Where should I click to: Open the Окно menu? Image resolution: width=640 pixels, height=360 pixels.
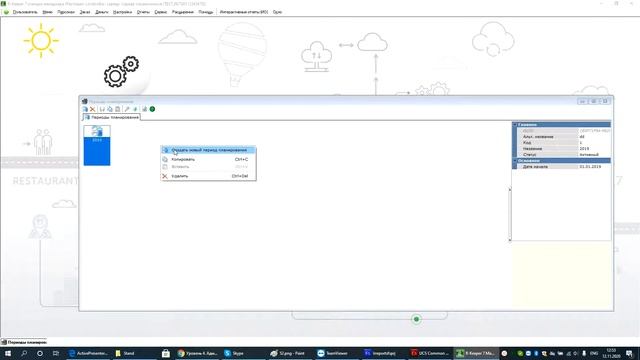(x=277, y=12)
